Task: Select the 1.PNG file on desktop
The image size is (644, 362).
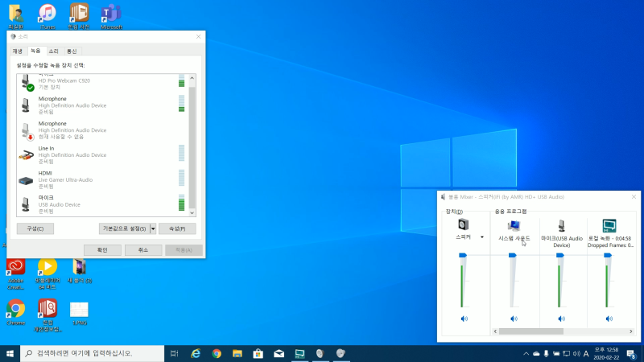Action: [x=79, y=314]
